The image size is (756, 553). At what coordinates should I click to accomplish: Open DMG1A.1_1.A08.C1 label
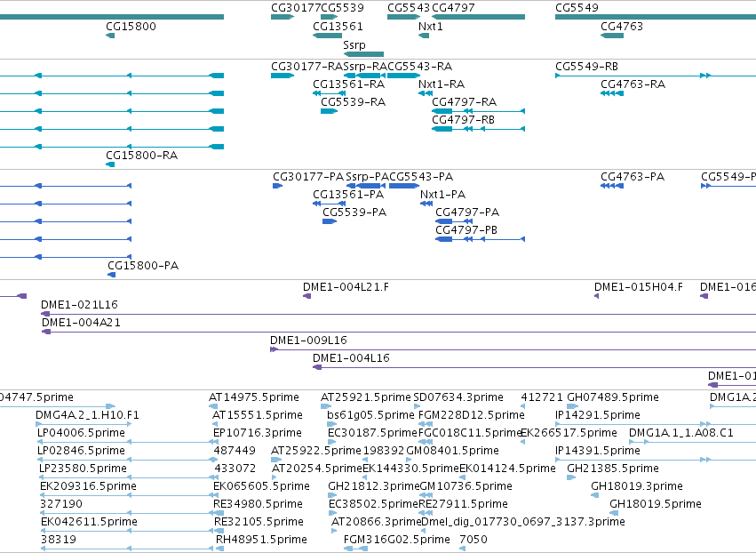[681, 433]
